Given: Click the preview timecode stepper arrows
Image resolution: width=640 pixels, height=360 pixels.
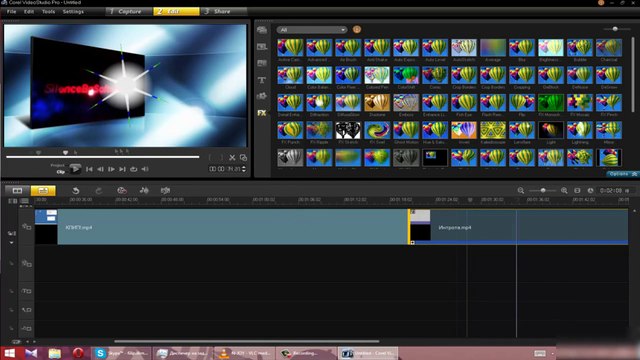Looking at the screenshot, I should coord(244,169).
